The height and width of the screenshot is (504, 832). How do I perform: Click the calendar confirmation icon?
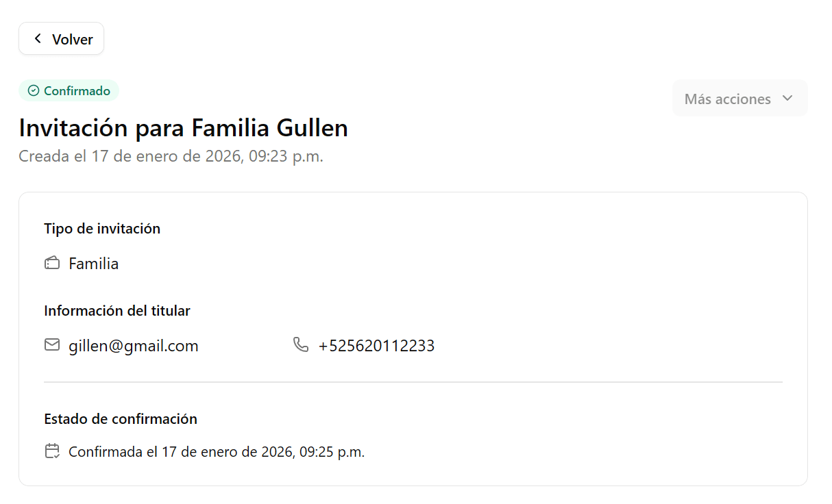(52, 451)
